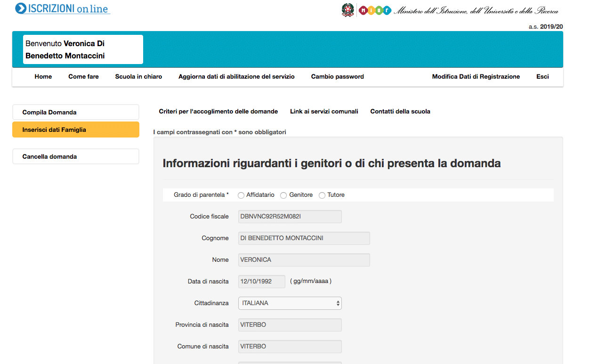598x364 pixels.
Task: Open Modifica Dati di Registrazione
Action: [x=476, y=77]
